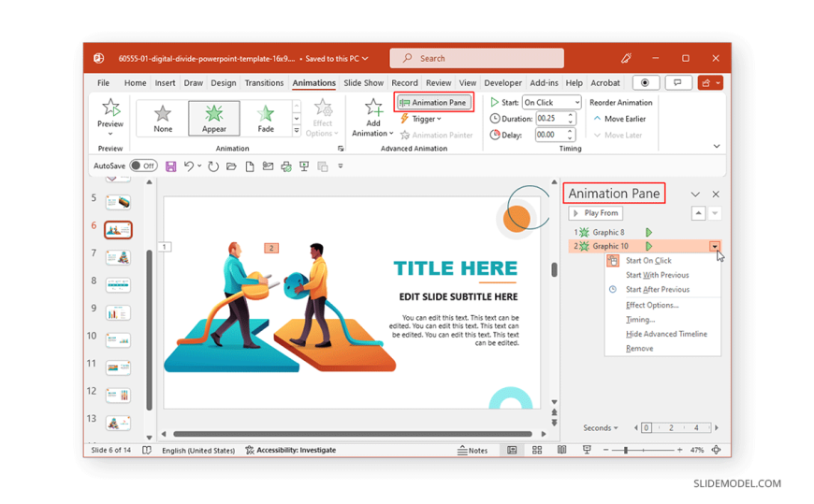Click Move Earlier in Reorder Animation
The width and height of the screenshot is (814, 504).
click(619, 119)
